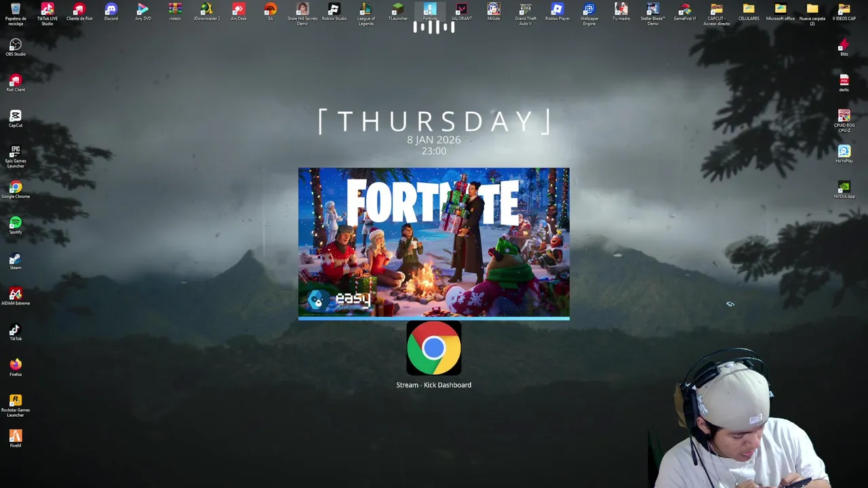The image size is (868, 488).
Task: Click the 8 JAN 2026 date text
Action: 434,140
